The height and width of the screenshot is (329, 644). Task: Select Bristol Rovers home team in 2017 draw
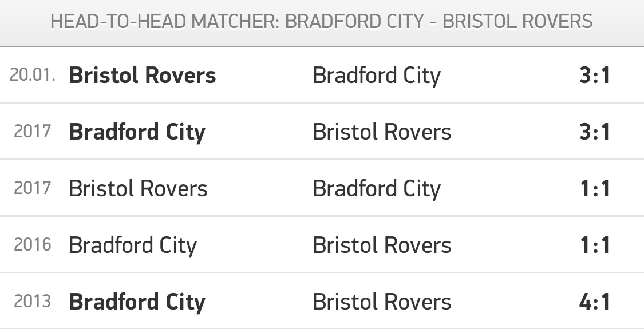coord(138,188)
